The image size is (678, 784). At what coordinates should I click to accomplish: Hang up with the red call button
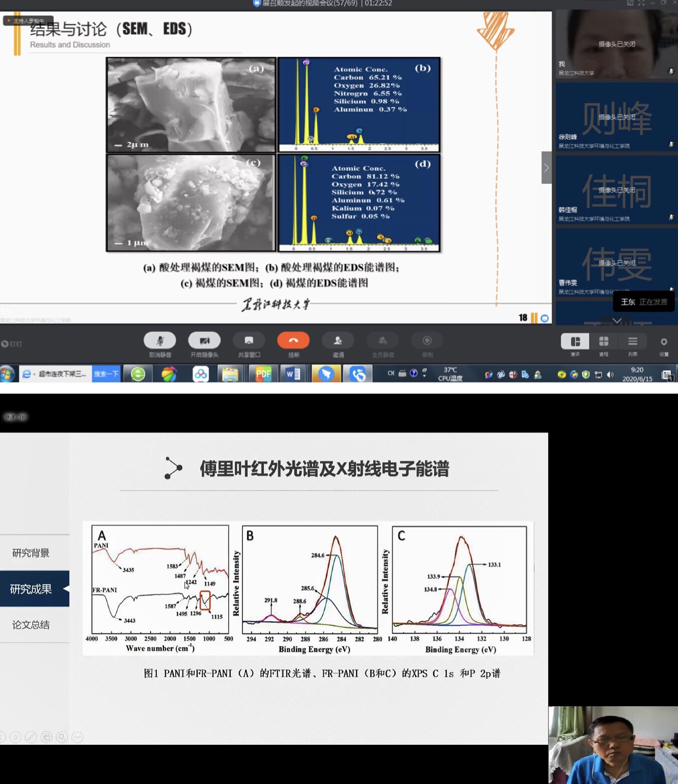[293, 341]
